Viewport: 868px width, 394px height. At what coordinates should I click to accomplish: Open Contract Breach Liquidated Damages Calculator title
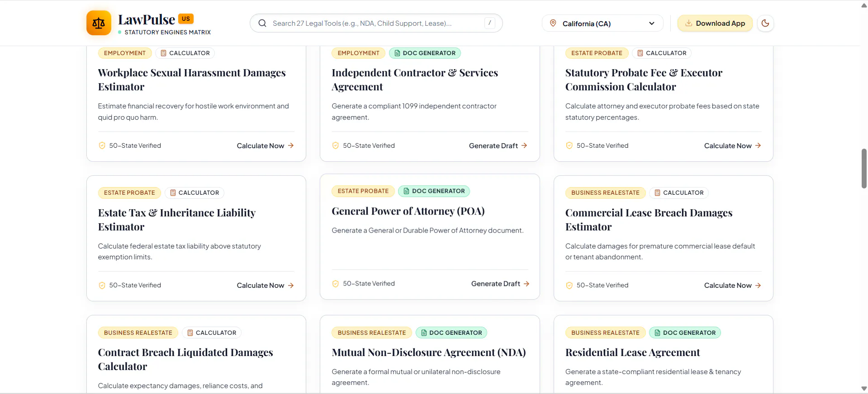pos(185,359)
